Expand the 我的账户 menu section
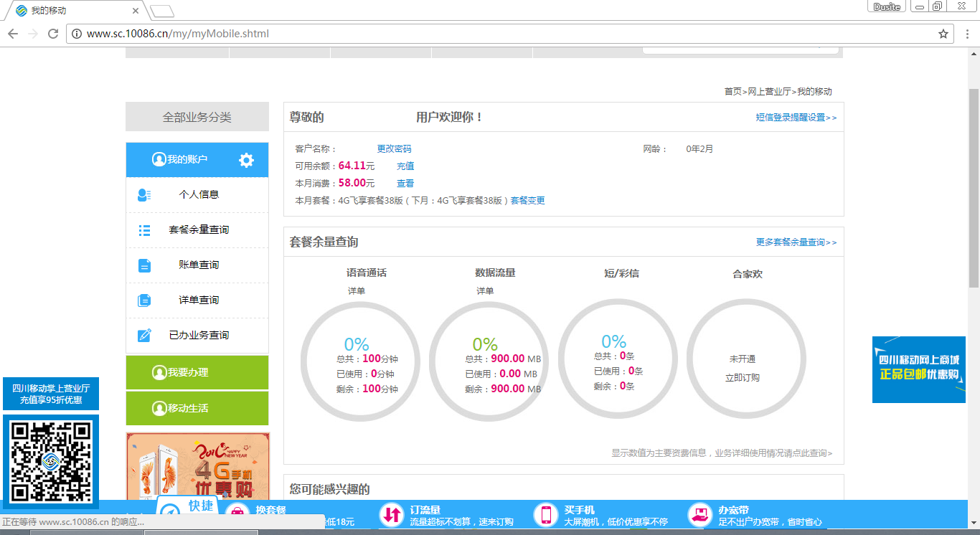Viewport: 980px width, 535px height. tap(197, 159)
